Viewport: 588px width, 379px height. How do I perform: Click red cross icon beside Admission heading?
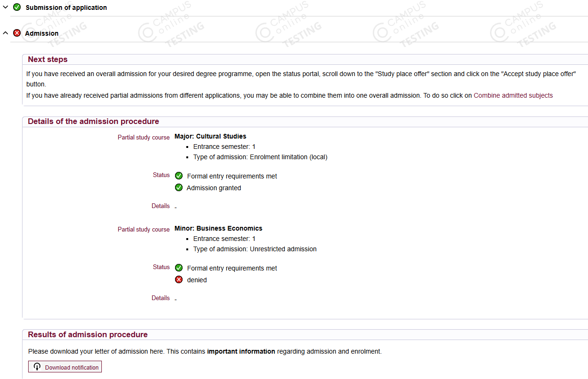pos(17,33)
